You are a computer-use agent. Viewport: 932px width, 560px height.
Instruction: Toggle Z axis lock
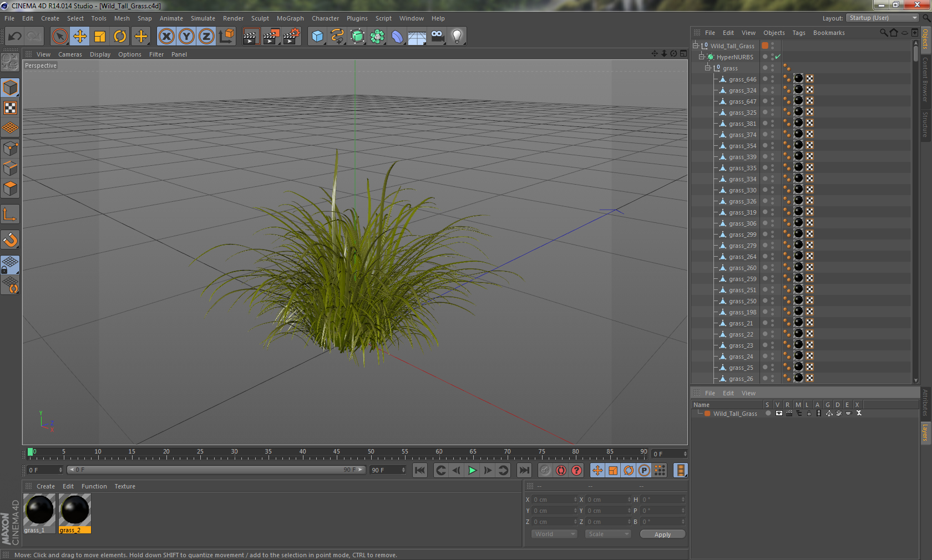pos(206,37)
